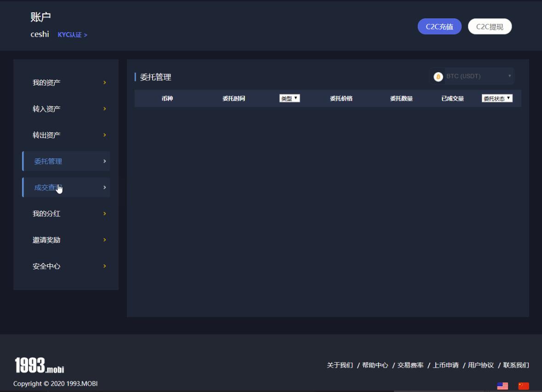This screenshot has height=392, width=542.
Task: Open the KYC认证 link
Action: 72,35
